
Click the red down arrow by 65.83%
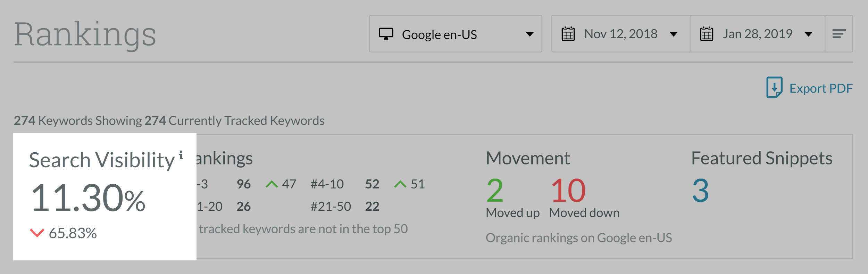point(37,233)
